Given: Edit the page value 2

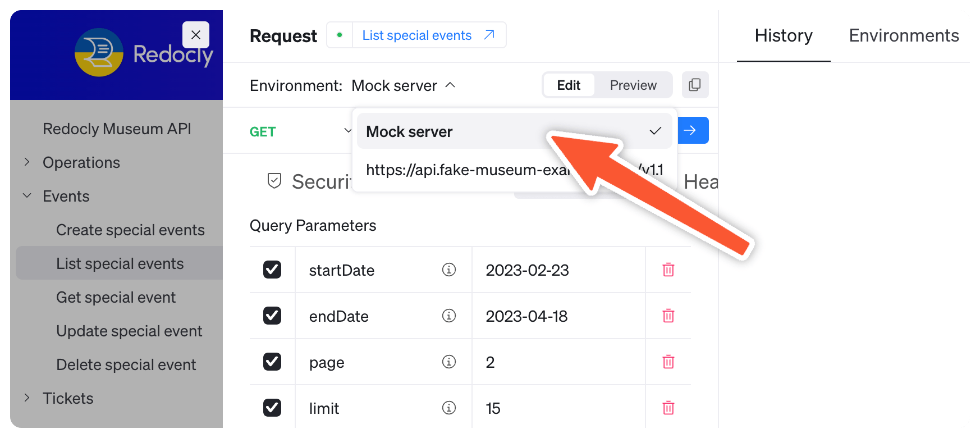Looking at the screenshot, I should pos(558,362).
